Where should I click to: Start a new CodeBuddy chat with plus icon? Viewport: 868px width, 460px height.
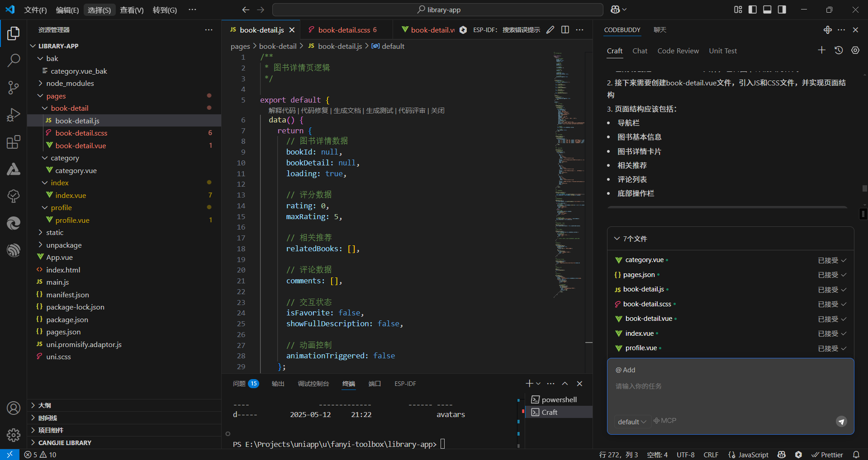point(822,50)
